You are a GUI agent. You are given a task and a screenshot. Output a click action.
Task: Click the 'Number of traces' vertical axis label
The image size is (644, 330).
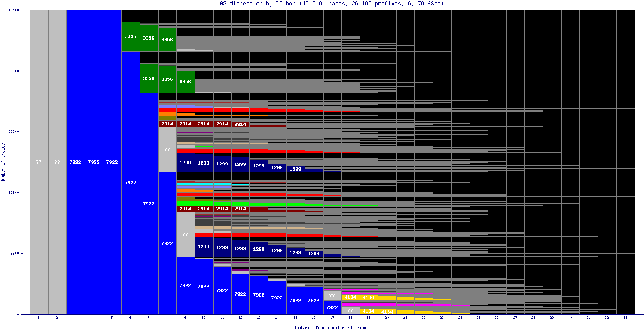(3, 163)
